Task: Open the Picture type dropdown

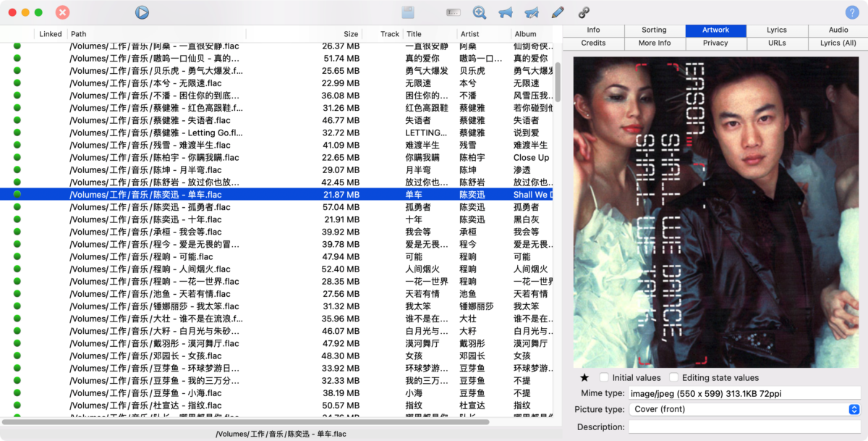Action: 744,409
